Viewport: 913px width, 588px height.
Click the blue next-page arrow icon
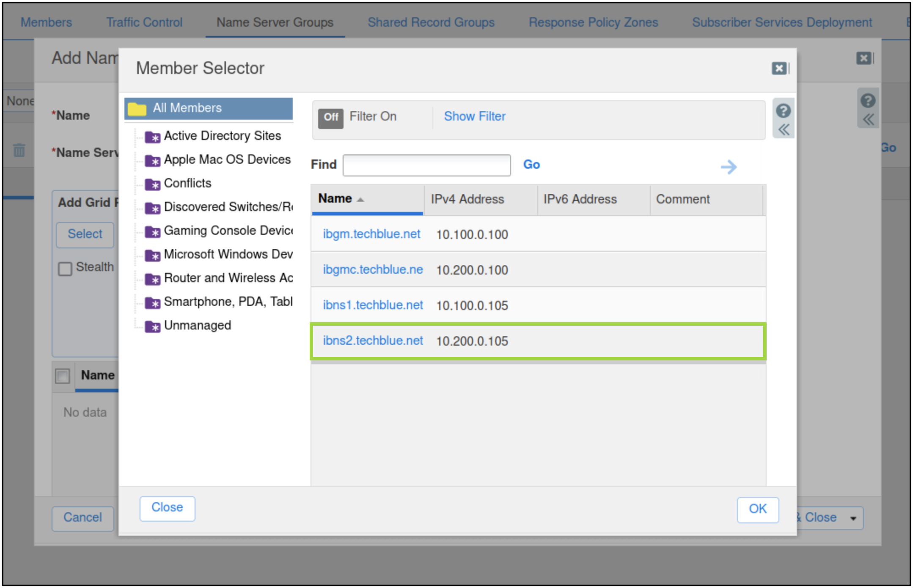pos(729,167)
